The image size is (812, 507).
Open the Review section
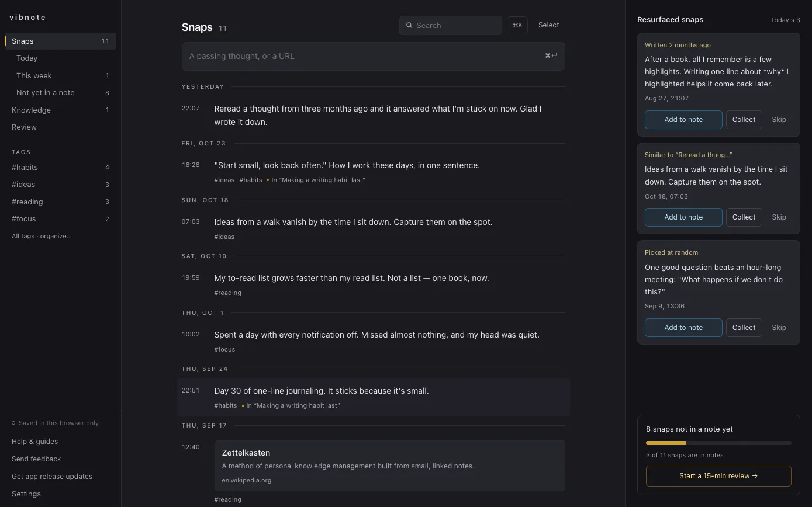[60, 127]
